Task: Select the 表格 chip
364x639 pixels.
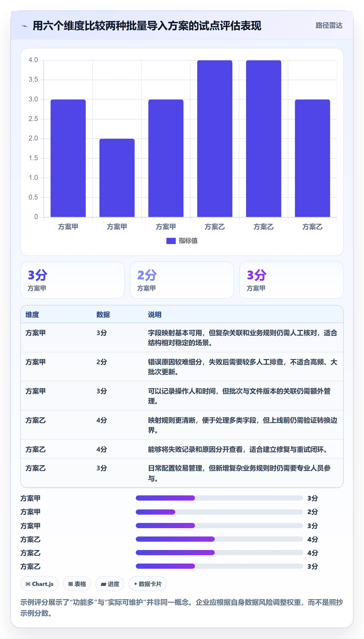Action: 77,584
